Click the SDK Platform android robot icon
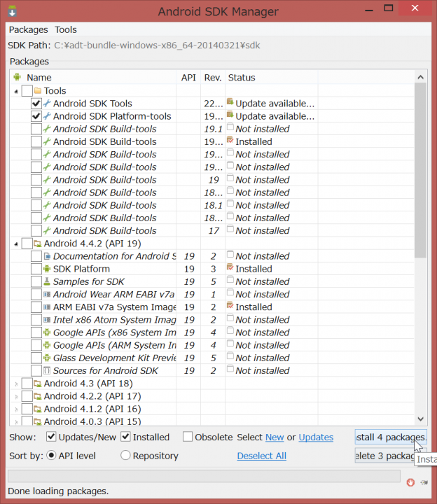 tap(47, 269)
